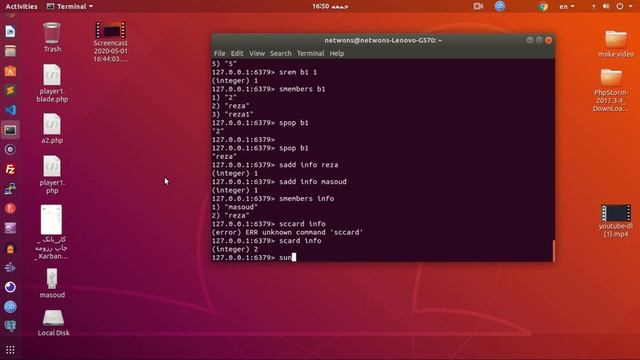Select player1.blade.php file on desktop
The height and width of the screenshot is (360, 640).
(52, 84)
